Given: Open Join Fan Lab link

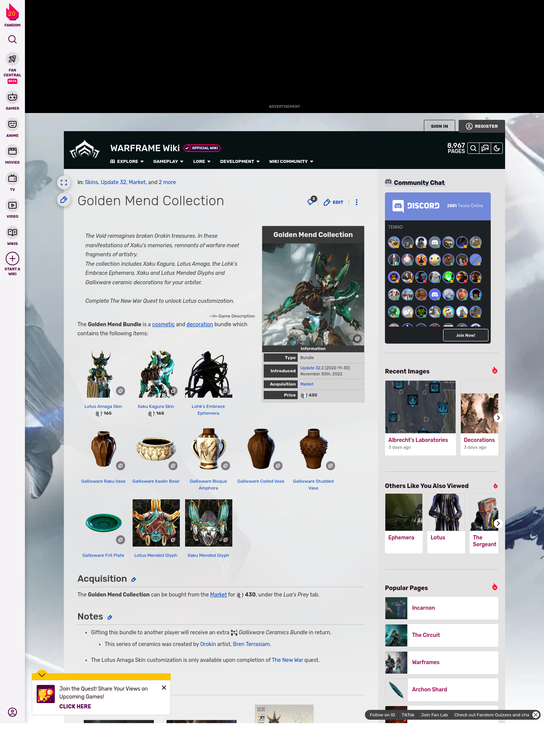Looking at the screenshot, I should point(434,715).
